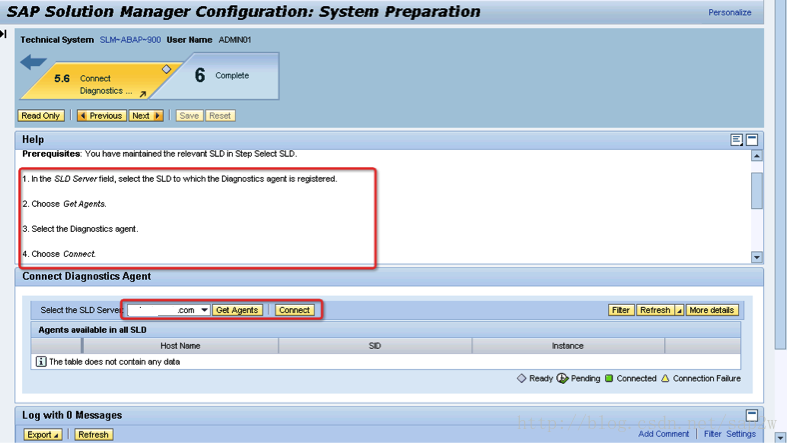Advance with the Next button
The width and height of the screenshot is (788, 443).
point(146,116)
